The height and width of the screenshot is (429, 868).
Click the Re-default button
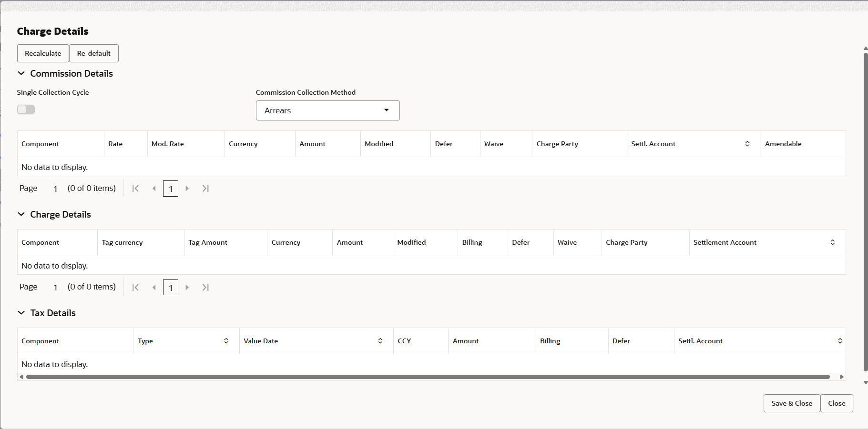click(x=93, y=53)
